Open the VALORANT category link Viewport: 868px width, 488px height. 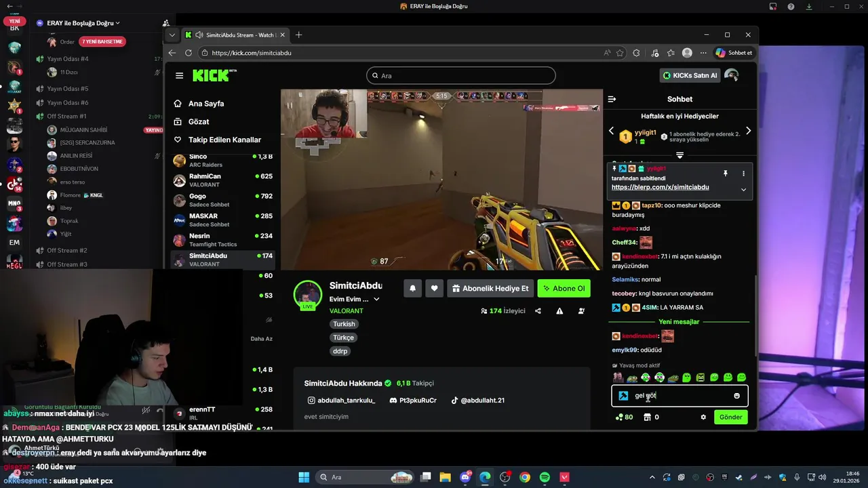click(x=346, y=311)
